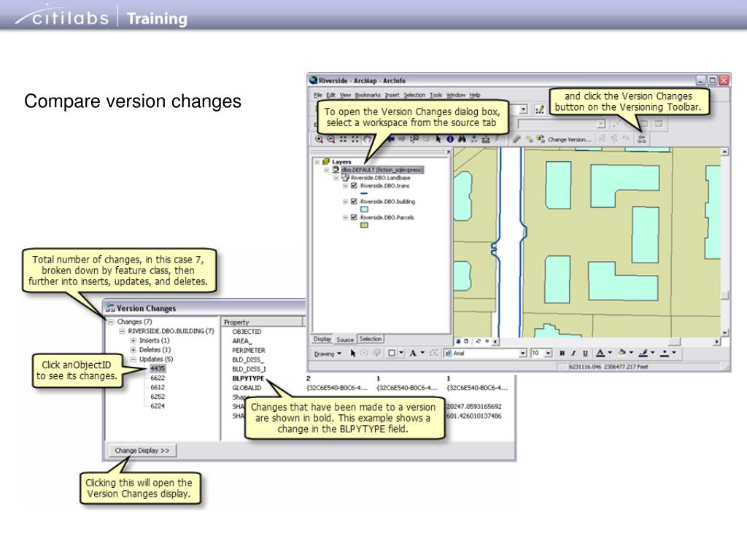Click the Change Version... button
The width and height of the screenshot is (747, 560).
[x=569, y=139]
